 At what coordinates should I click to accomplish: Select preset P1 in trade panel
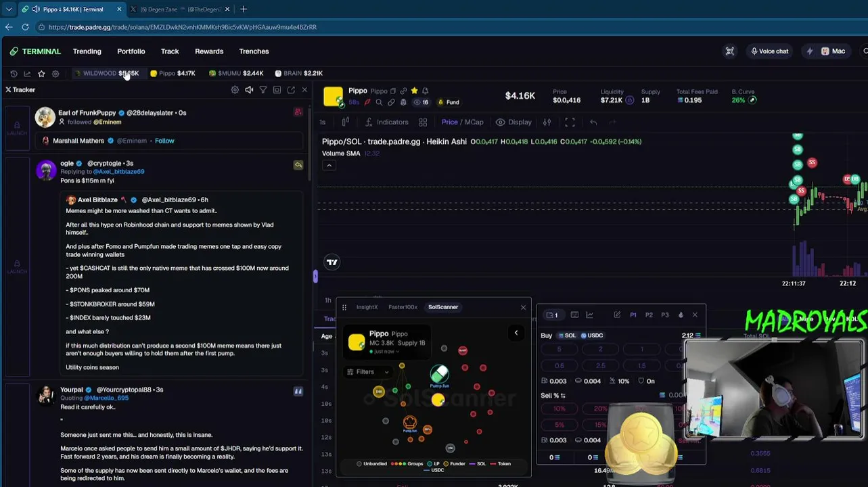pyautogui.click(x=633, y=315)
